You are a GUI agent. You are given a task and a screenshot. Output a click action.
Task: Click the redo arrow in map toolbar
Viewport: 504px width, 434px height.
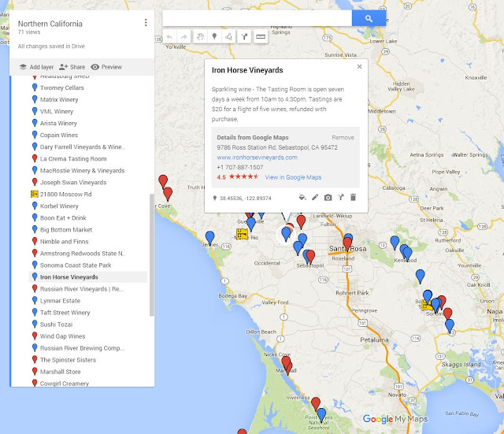(x=183, y=37)
